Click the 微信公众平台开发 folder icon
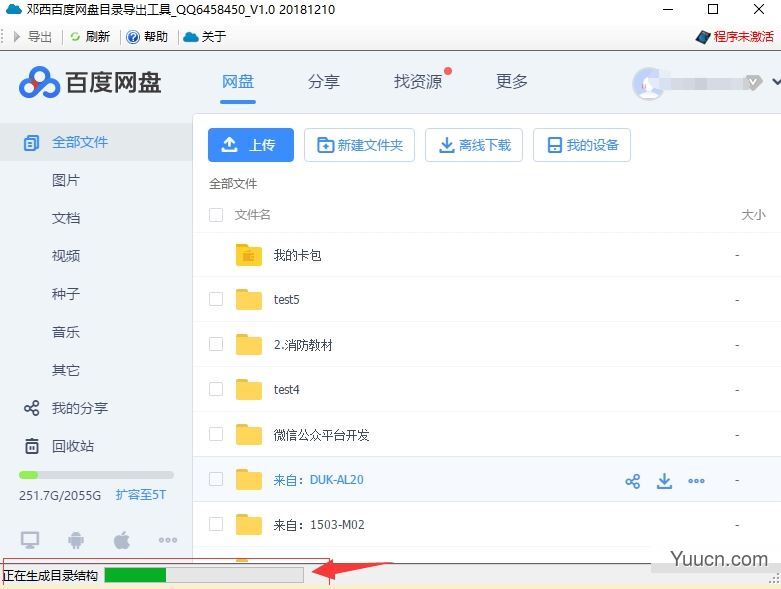Screen dimensions: 781x589 (249, 434)
